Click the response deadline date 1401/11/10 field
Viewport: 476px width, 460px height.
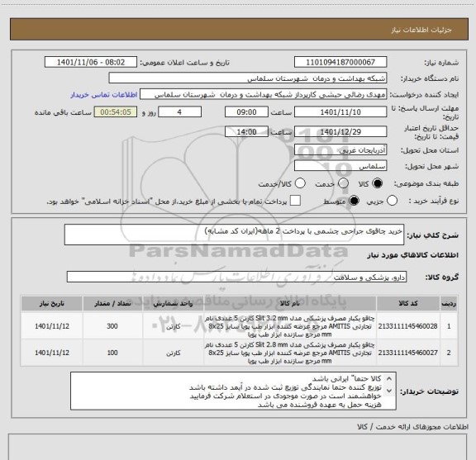coord(340,112)
